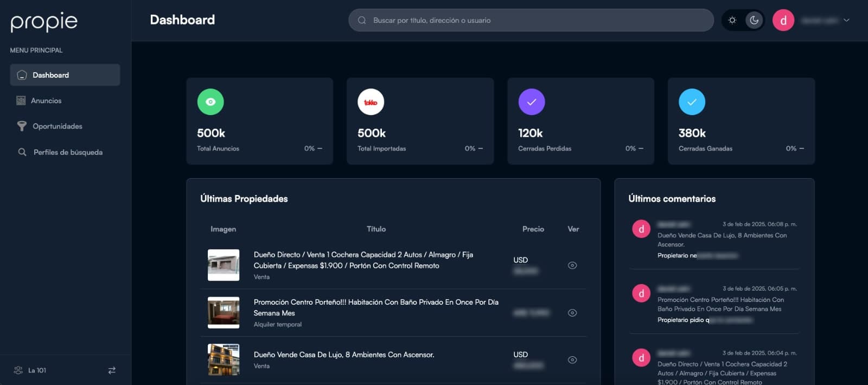Click the pink user avatar in header

[x=783, y=20]
